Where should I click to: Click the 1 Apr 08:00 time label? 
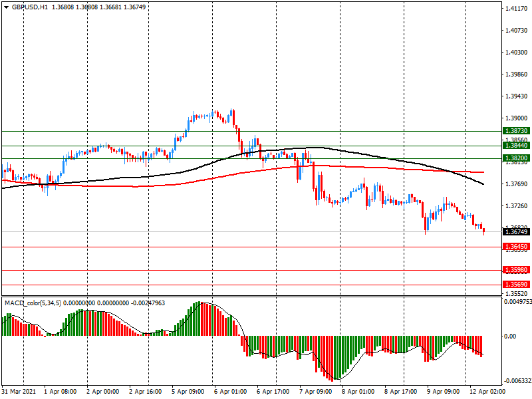click(61, 392)
